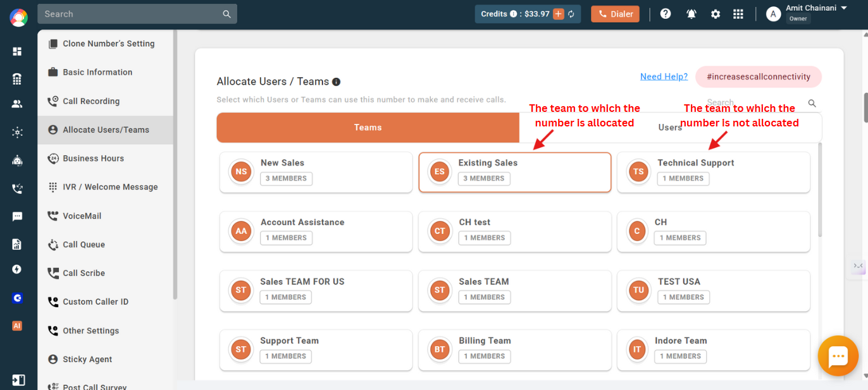Open the messages chat icon in left rail

pos(17,216)
